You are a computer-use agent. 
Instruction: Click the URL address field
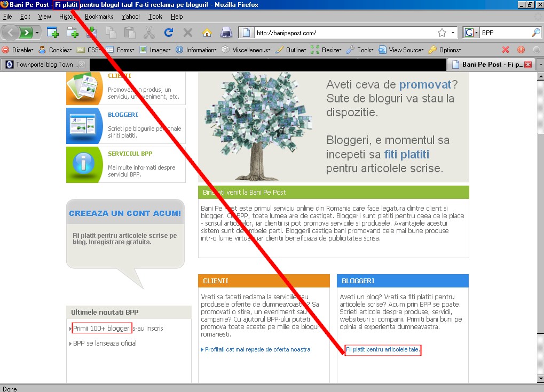[x=342, y=33]
